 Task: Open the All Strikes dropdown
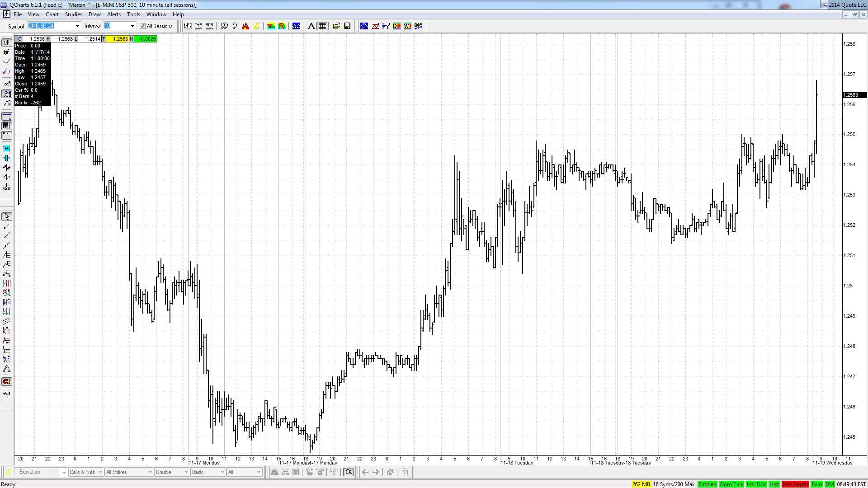[129, 472]
